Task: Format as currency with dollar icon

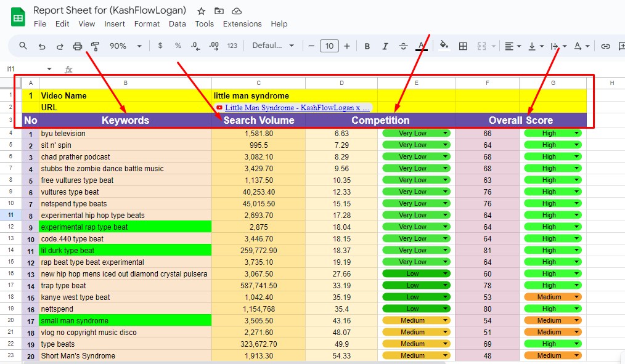Action: [160, 46]
